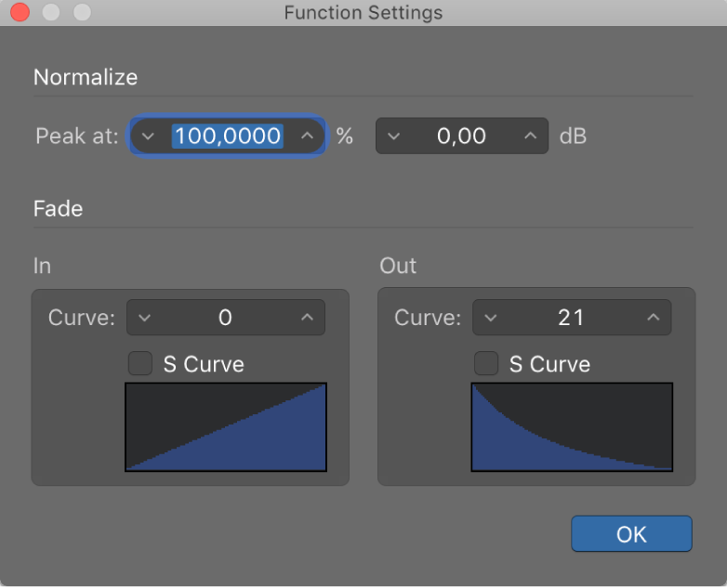Decrease the Peak at dB value

[393, 137]
